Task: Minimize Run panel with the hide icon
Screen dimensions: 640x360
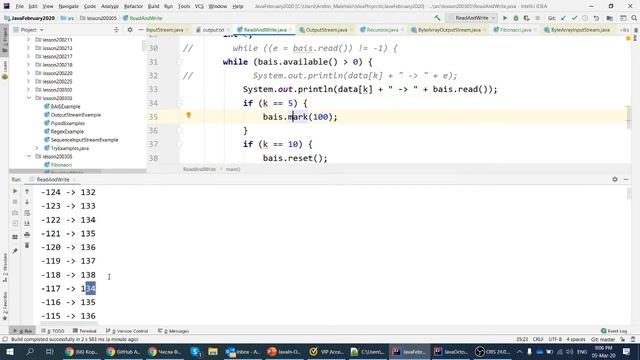Action: tap(626, 179)
